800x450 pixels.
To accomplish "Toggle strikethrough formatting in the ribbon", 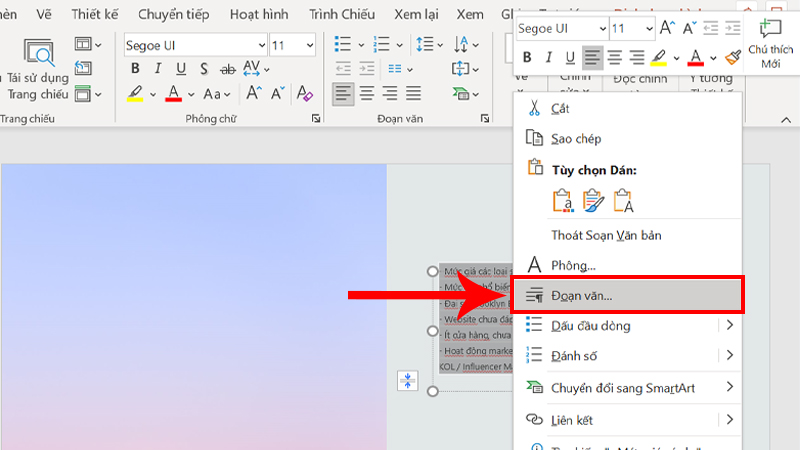I will pos(226,68).
